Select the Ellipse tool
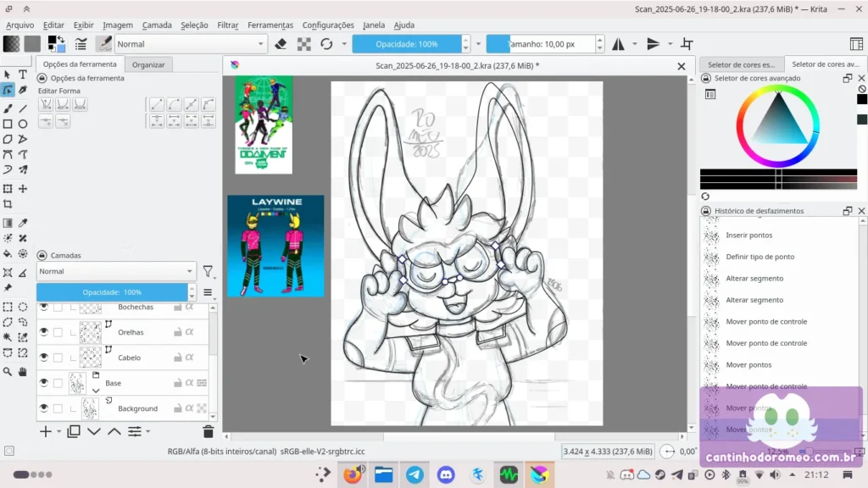This screenshot has width=868, height=488. [23, 124]
